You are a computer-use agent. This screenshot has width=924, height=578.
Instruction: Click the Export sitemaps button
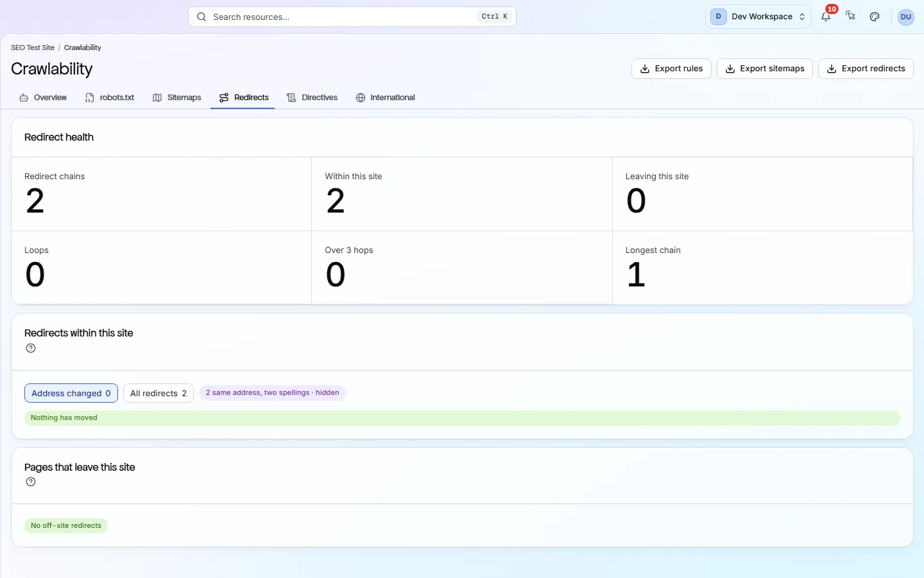coord(765,69)
